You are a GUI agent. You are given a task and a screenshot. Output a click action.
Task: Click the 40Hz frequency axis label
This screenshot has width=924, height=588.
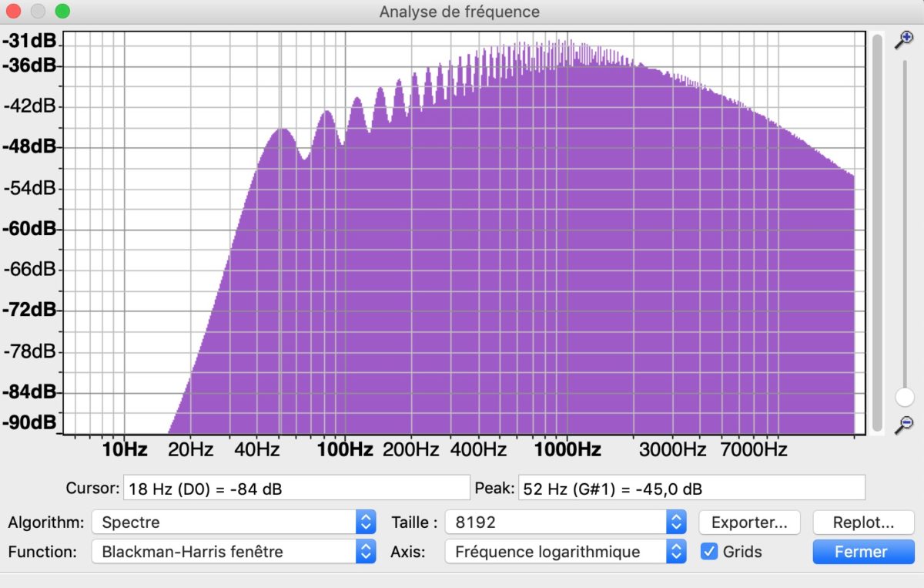point(256,449)
